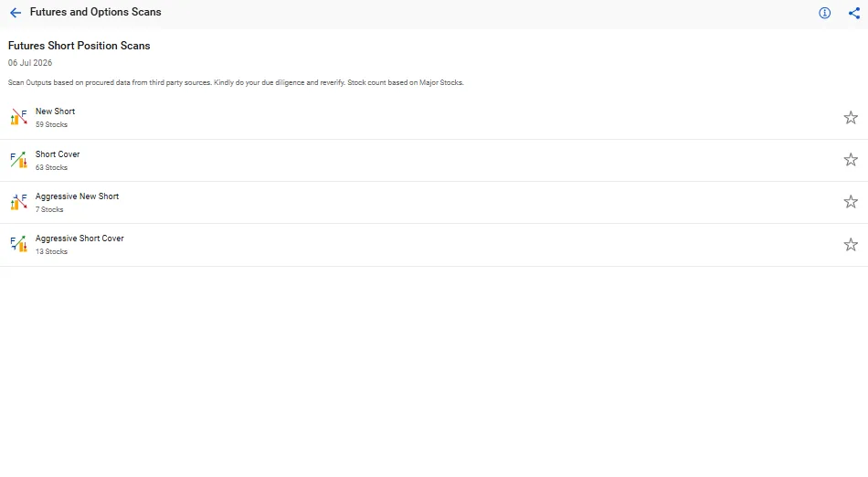Click the Aggressive New Short scan icon

point(19,202)
